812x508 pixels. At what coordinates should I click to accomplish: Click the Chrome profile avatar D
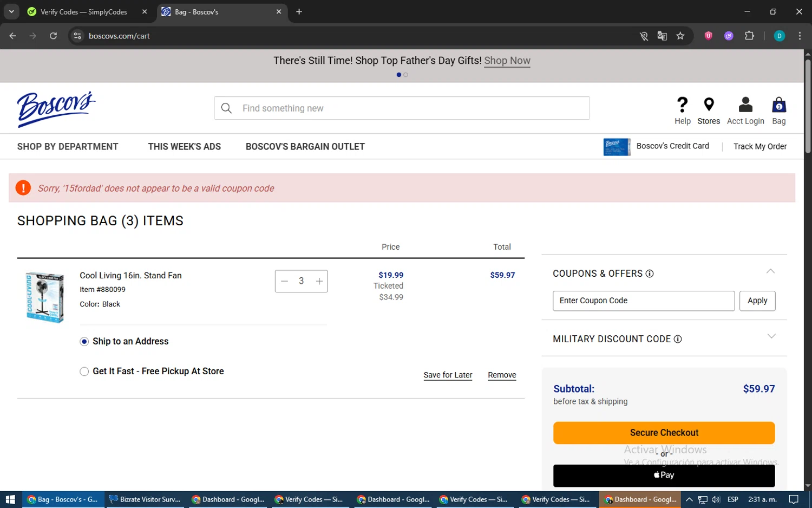[780, 36]
